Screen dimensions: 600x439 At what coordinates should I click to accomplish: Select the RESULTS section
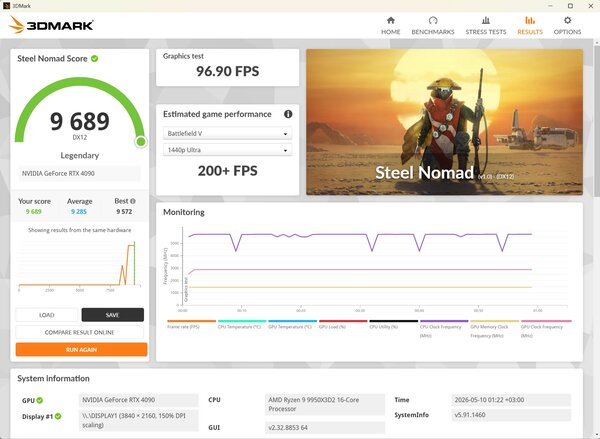530,26
